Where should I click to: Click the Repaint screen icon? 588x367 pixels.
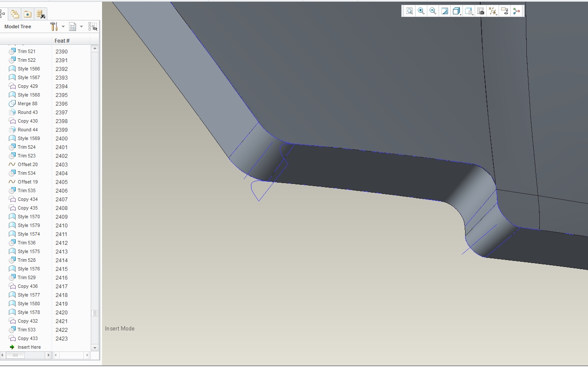click(x=445, y=11)
